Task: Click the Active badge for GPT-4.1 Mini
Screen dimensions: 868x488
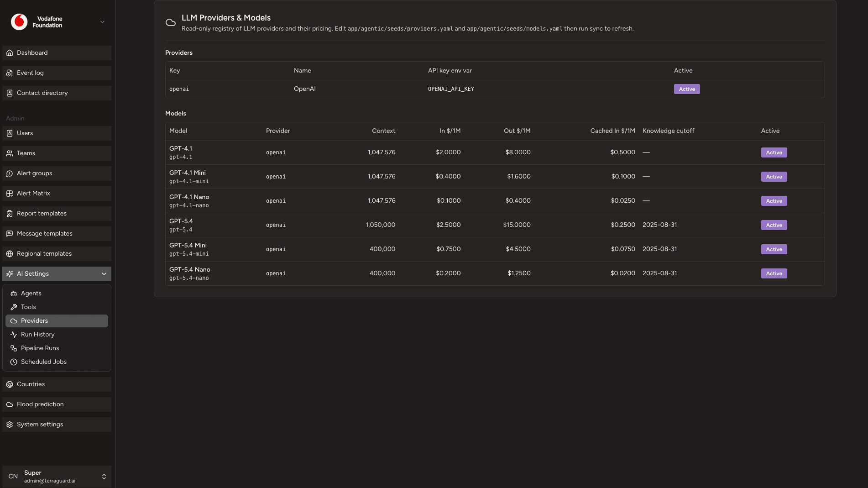Action: [x=774, y=177]
